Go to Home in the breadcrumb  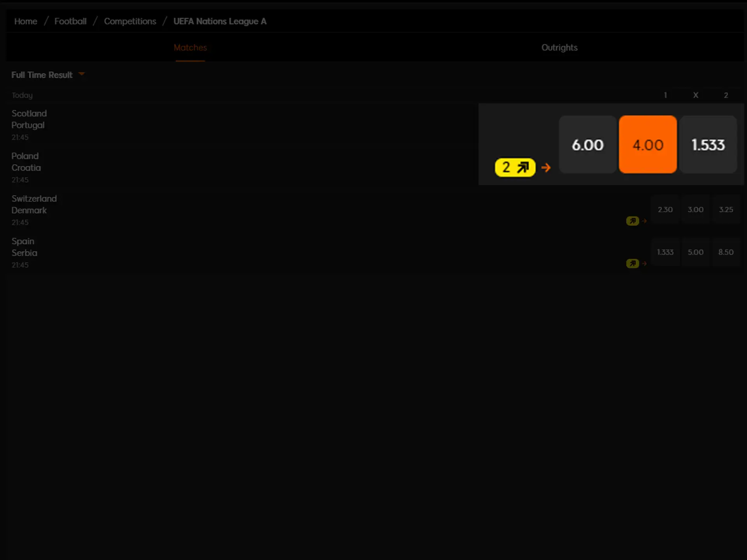click(x=26, y=21)
